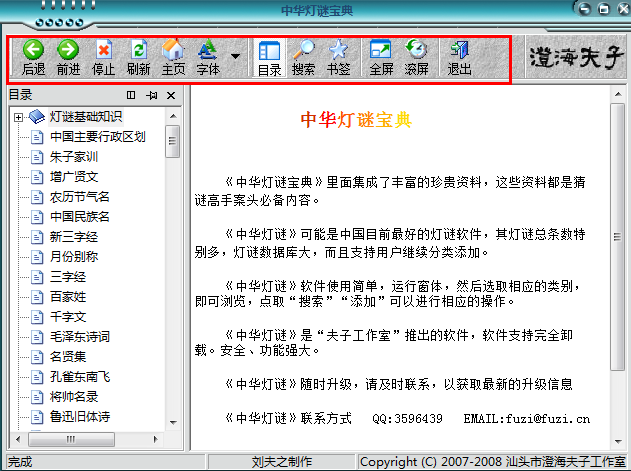Go to the 主页 home page
The image size is (631, 471).
(173, 58)
